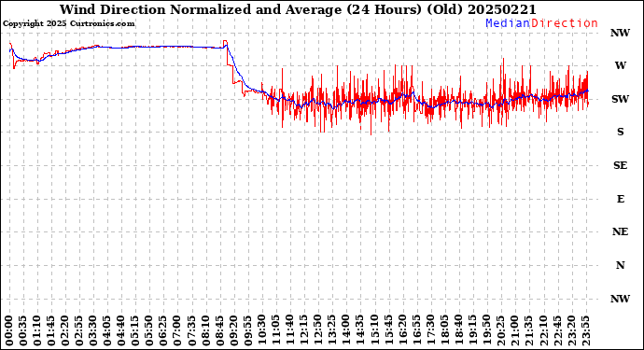This screenshot has height=350, width=644.
Task: Click the 00:35 time axis label
Action: [x=23, y=330]
